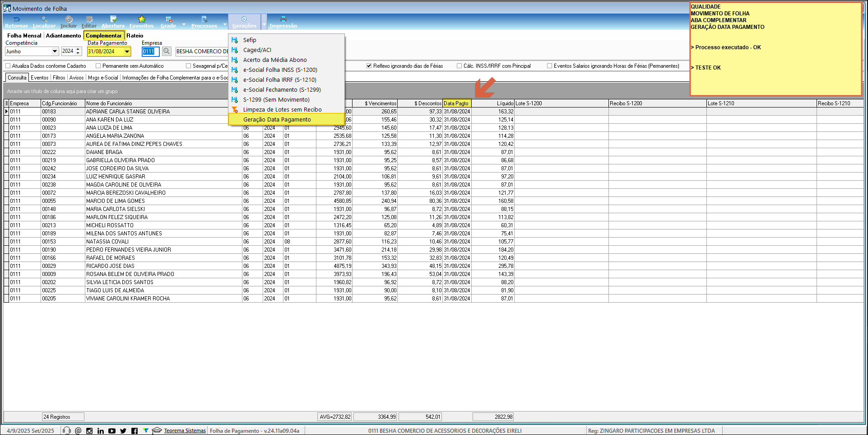
Task: Click the Gerações gear icon
Action: [x=244, y=19]
